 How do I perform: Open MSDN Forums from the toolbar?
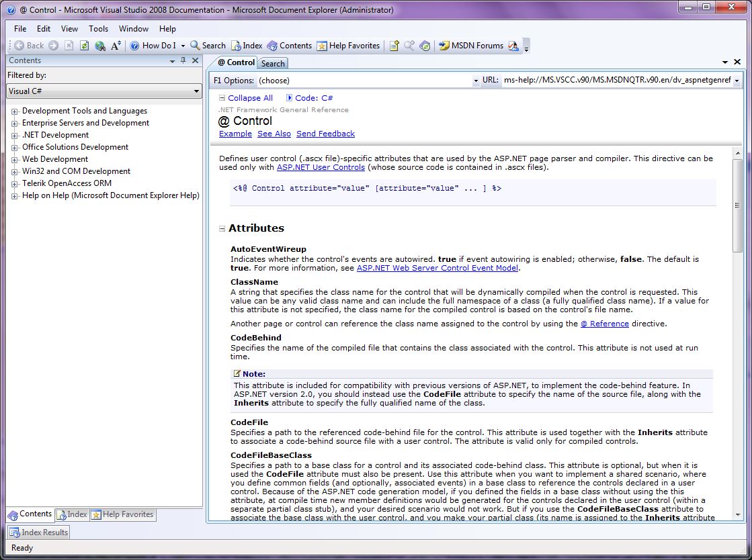(471, 46)
